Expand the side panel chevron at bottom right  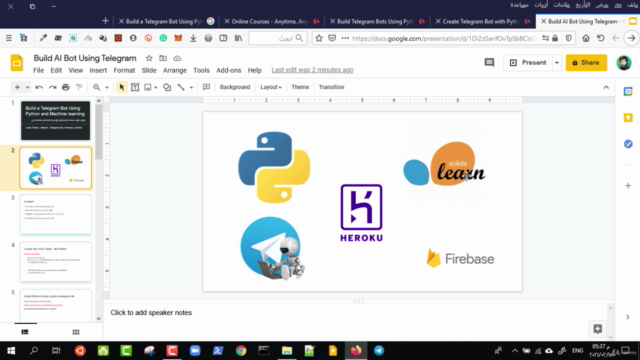coord(628,317)
